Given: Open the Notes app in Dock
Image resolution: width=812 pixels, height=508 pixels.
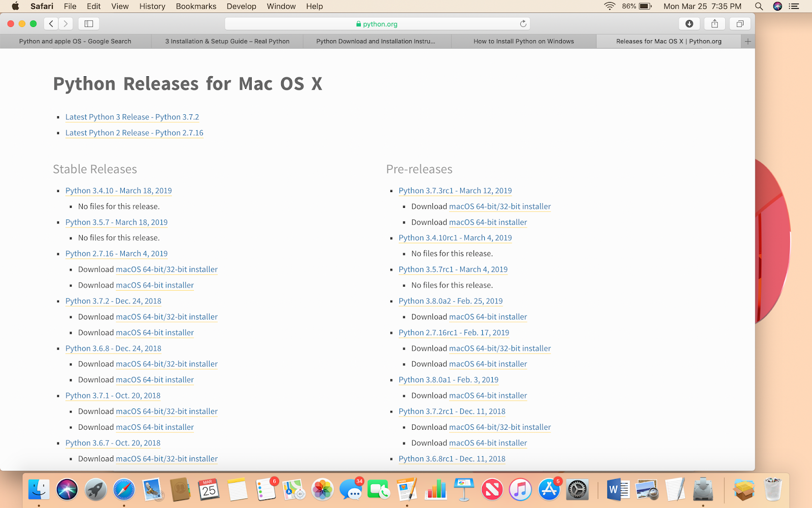Looking at the screenshot, I should (238, 490).
